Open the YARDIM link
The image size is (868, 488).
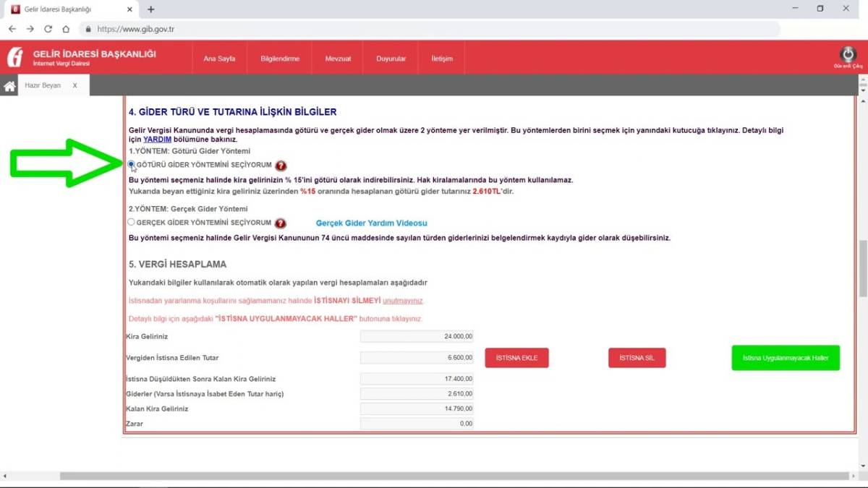pos(157,139)
